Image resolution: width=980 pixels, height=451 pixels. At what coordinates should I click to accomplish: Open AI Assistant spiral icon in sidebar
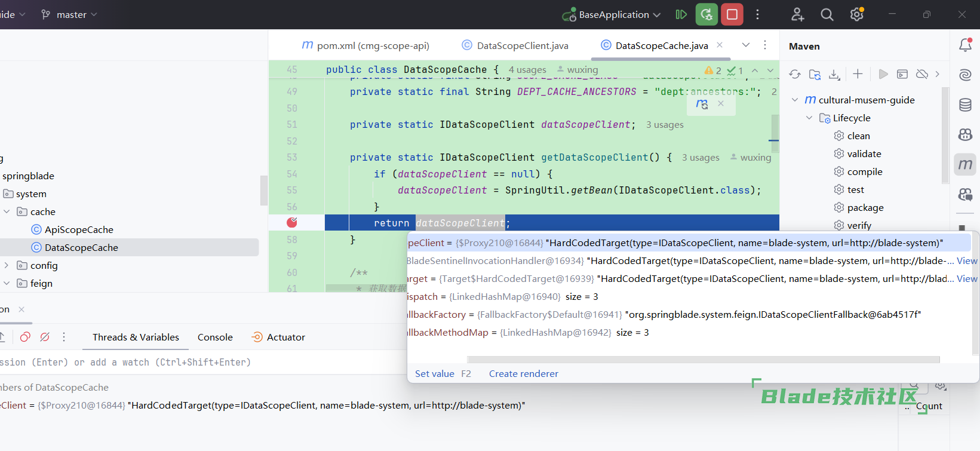coord(965,75)
